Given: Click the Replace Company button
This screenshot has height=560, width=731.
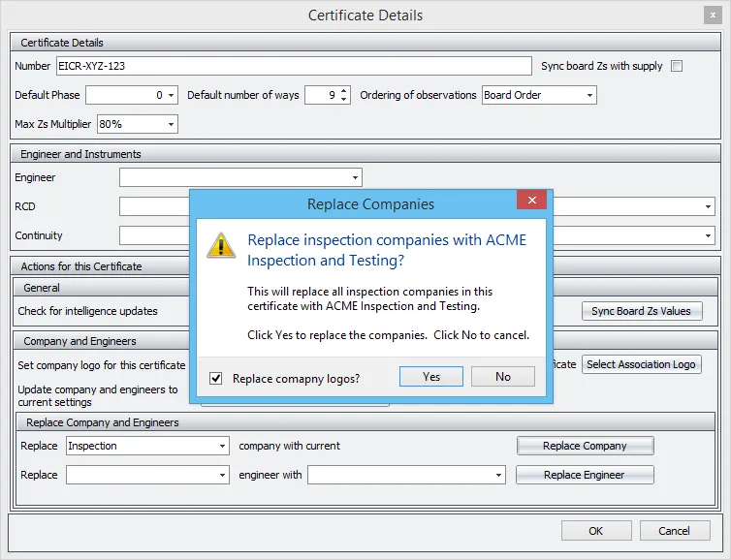Looking at the screenshot, I should (585, 446).
